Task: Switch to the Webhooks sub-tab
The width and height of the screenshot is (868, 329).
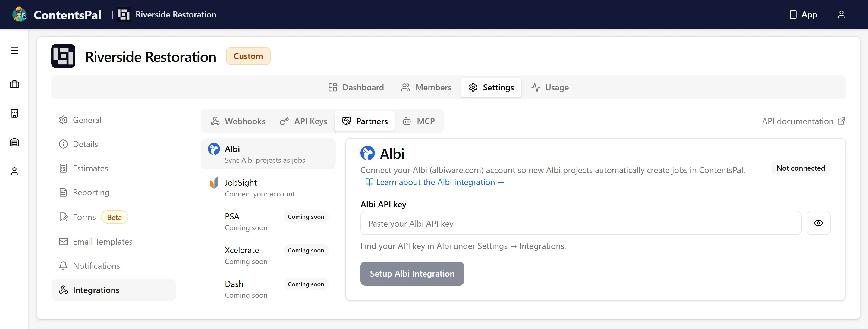Action: 237,121
